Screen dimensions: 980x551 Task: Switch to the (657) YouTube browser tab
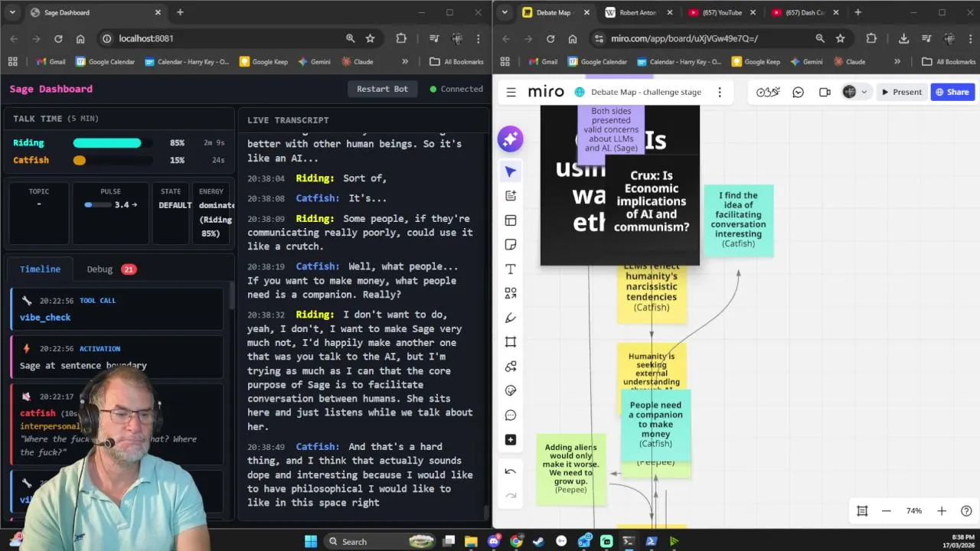[x=722, y=12]
